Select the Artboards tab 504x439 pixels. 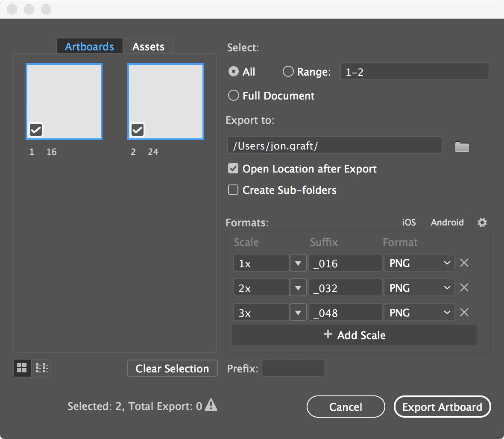click(89, 47)
